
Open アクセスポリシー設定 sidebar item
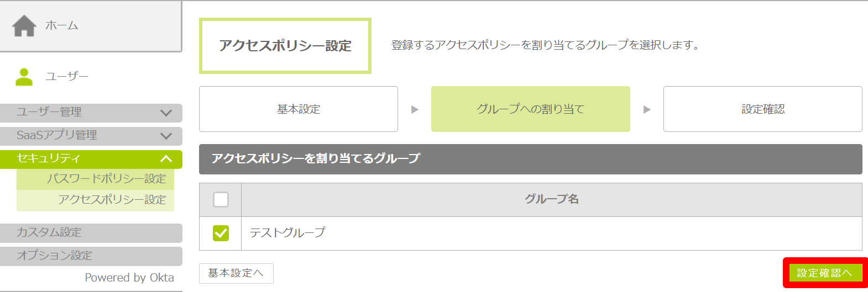point(112,200)
